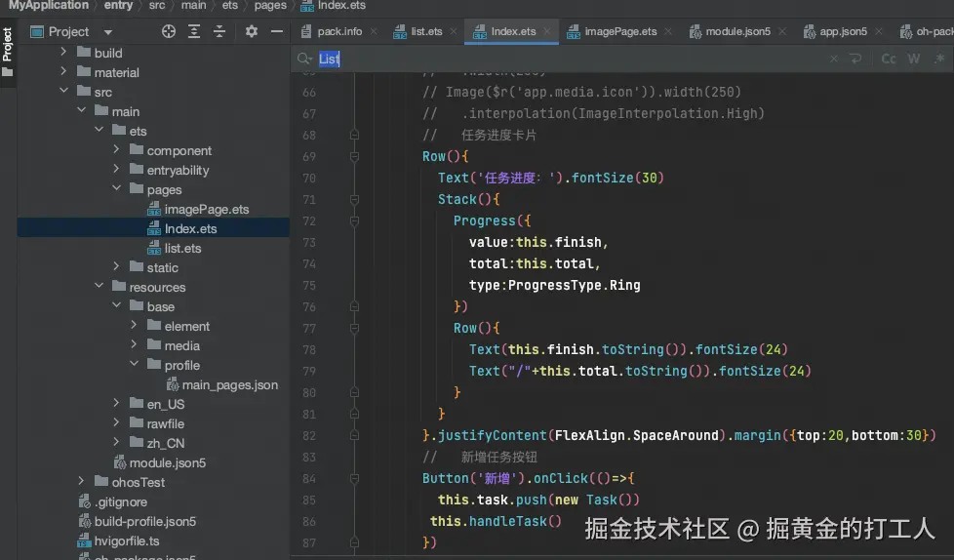Click the newline icon in search bar
This screenshot has height=560, width=954.
(x=856, y=60)
